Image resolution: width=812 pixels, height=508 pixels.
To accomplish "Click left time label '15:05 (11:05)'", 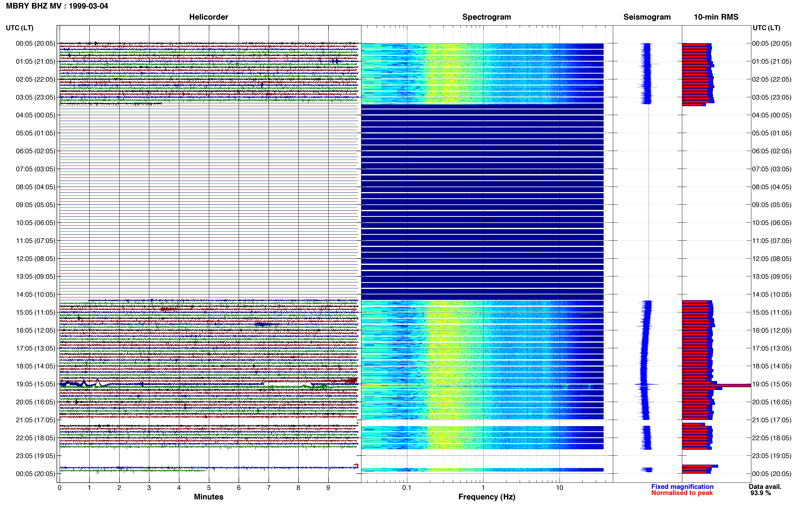I will pyautogui.click(x=36, y=313).
